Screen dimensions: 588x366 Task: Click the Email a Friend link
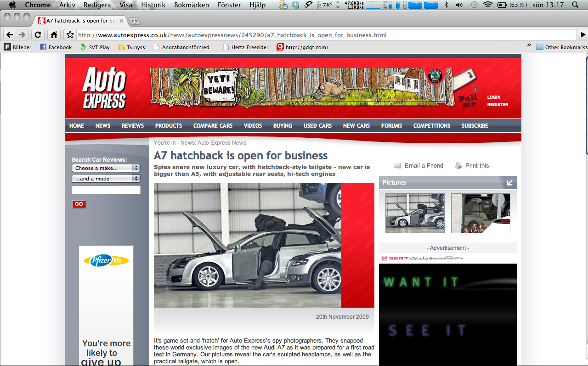point(418,165)
